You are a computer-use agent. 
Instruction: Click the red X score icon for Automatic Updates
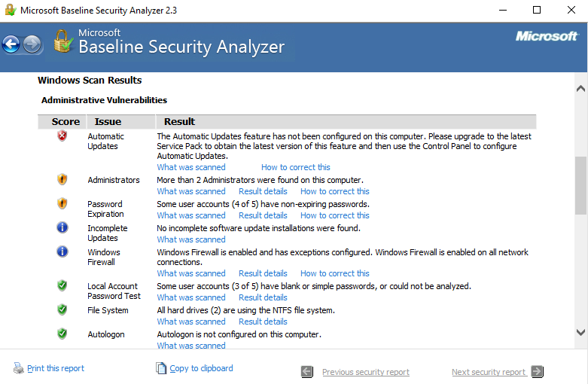pyautogui.click(x=62, y=136)
